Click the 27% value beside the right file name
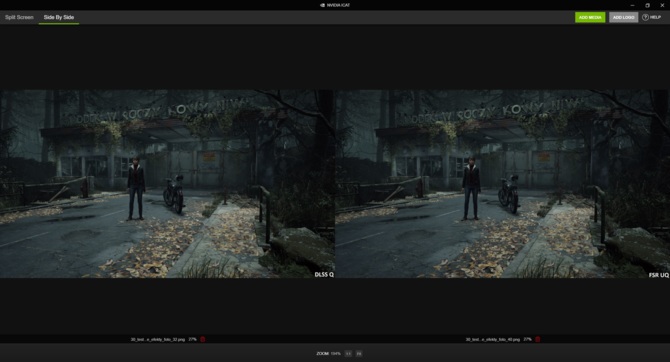 (x=528, y=339)
